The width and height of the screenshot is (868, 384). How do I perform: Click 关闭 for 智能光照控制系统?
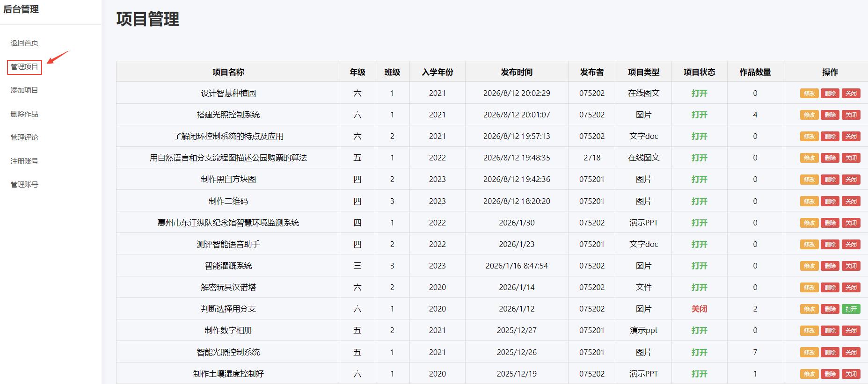851,352
